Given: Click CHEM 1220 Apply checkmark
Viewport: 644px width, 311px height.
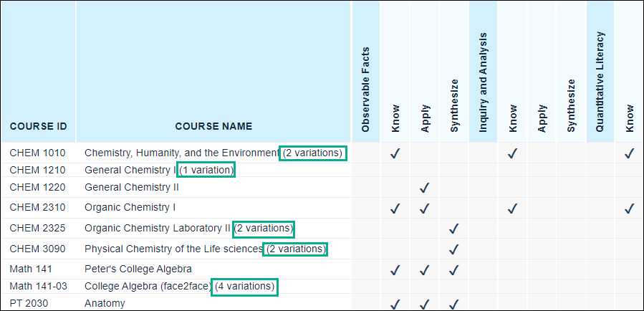Looking at the screenshot, I should (424, 188).
